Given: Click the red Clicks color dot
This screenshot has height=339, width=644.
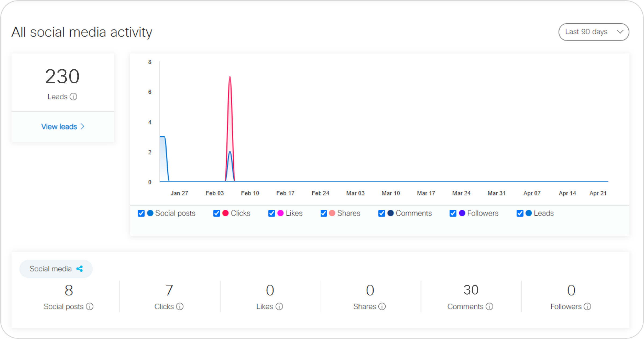Looking at the screenshot, I should click(226, 213).
